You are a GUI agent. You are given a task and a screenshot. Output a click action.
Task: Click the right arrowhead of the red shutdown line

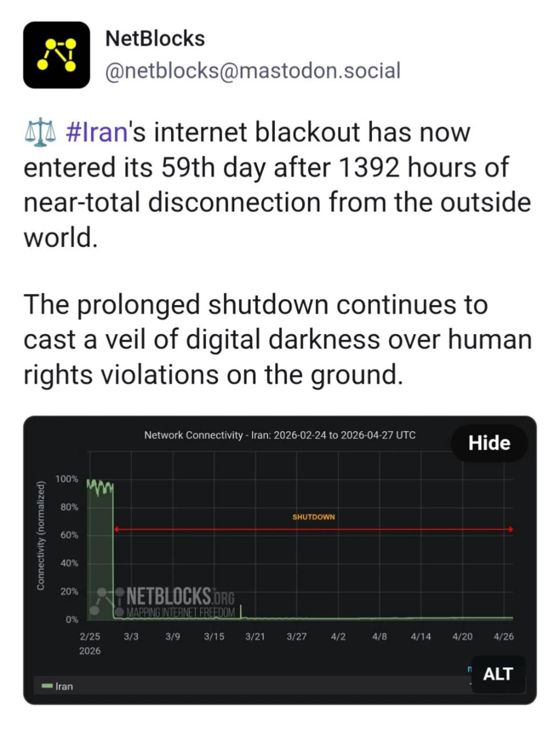(x=511, y=529)
